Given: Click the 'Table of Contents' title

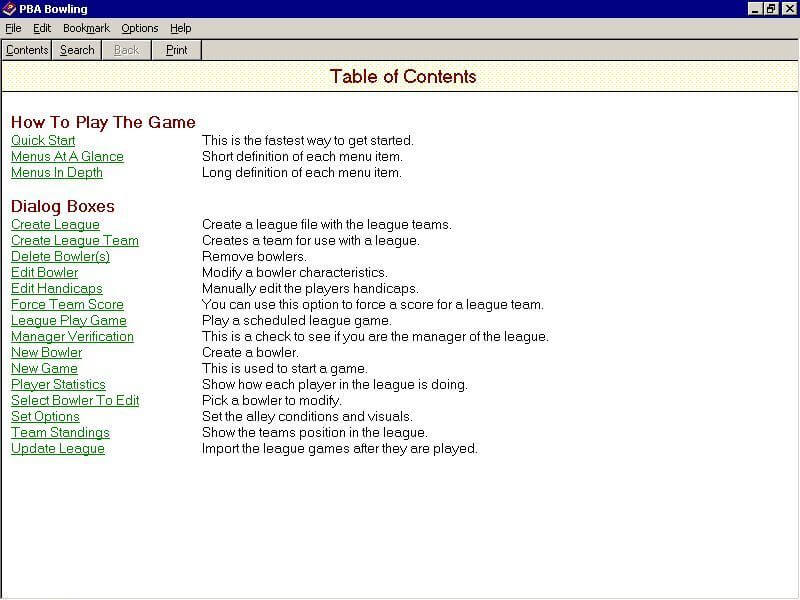Looking at the screenshot, I should pos(403,77).
